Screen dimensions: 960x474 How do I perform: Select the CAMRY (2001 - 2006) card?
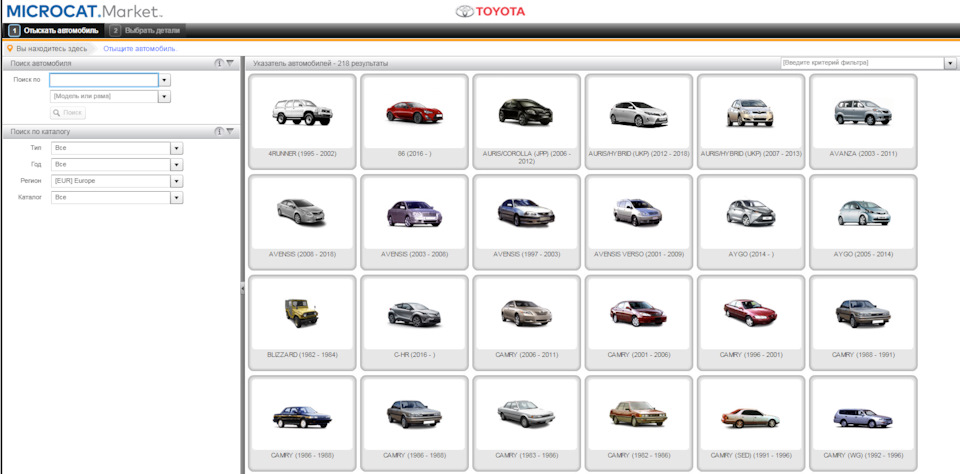coord(639,323)
